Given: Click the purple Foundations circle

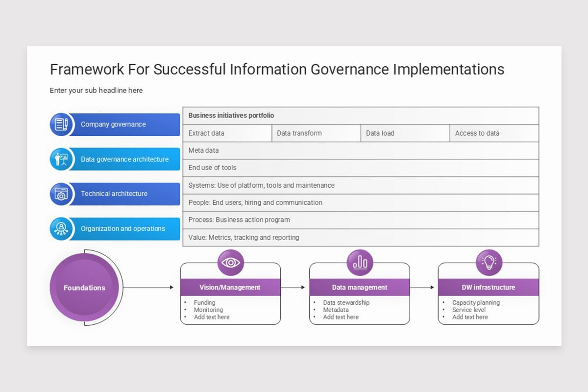Looking at the screenshot, I should coord(84,288).
